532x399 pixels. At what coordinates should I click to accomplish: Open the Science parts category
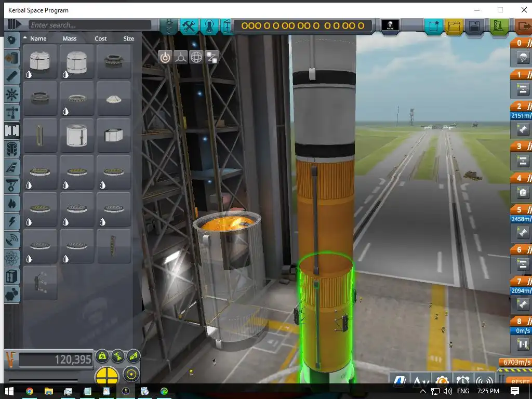[12, 259]
